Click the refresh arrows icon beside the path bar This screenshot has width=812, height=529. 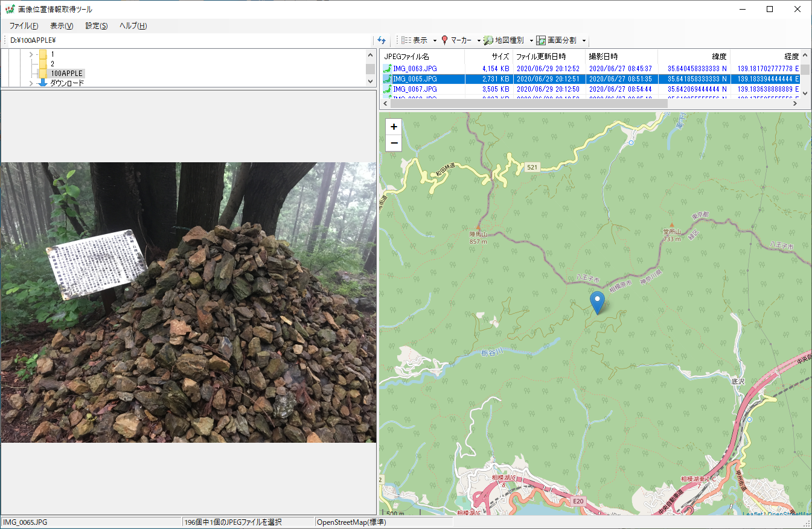(381, 40)
